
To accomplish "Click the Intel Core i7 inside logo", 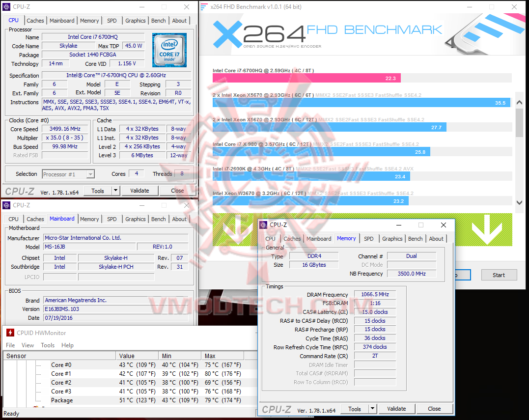I will [169, 50].
